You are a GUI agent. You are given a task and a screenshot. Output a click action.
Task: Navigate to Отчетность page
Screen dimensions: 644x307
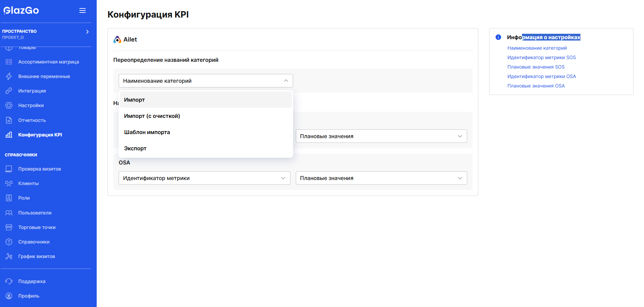(32, 120)
